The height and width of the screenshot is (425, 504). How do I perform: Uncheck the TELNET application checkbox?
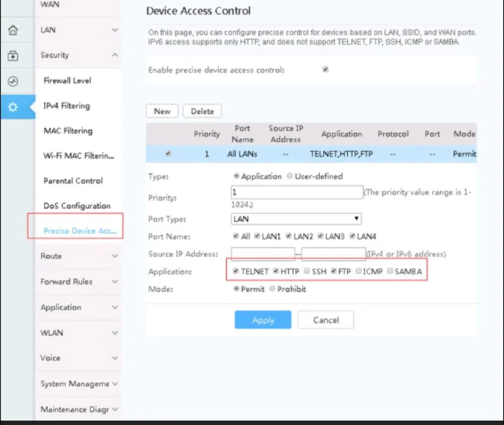[236, 271]
